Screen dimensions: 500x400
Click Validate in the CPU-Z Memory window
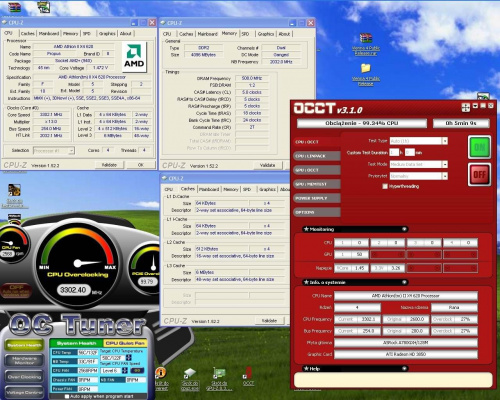(x=267, y=165)
